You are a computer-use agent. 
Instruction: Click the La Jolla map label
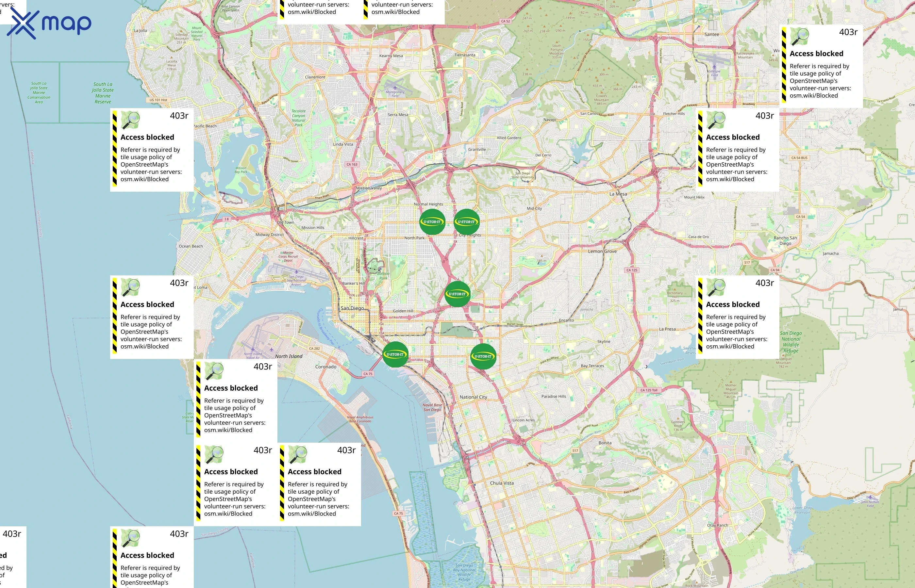click(140, 31)
